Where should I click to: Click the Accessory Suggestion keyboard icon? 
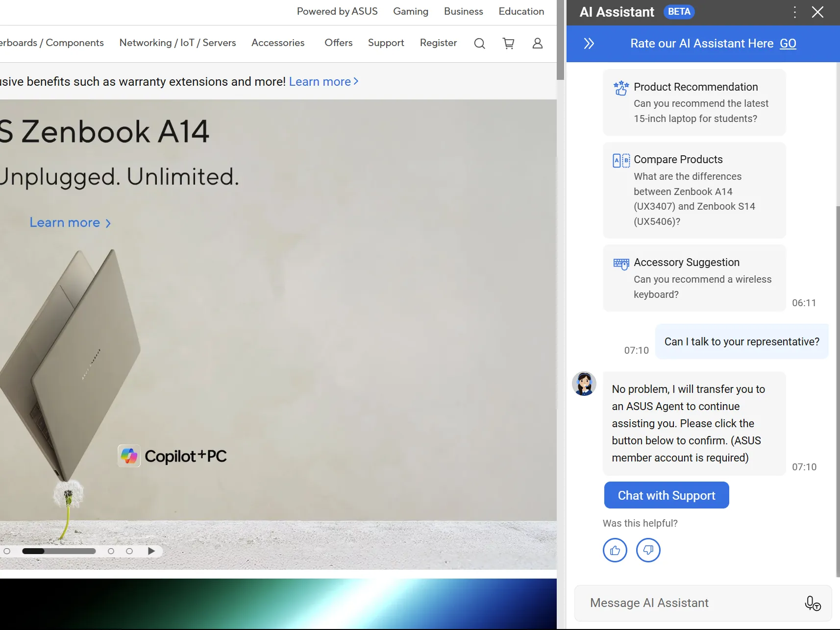(x=621, y=263)
